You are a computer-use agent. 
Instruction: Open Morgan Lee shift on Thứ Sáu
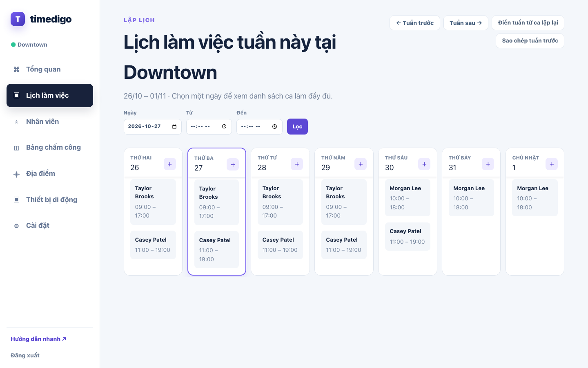point(408,197)
